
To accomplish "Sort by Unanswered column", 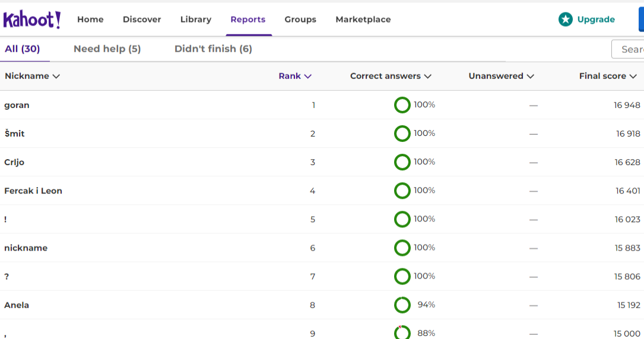I will (x=501, y=76).
